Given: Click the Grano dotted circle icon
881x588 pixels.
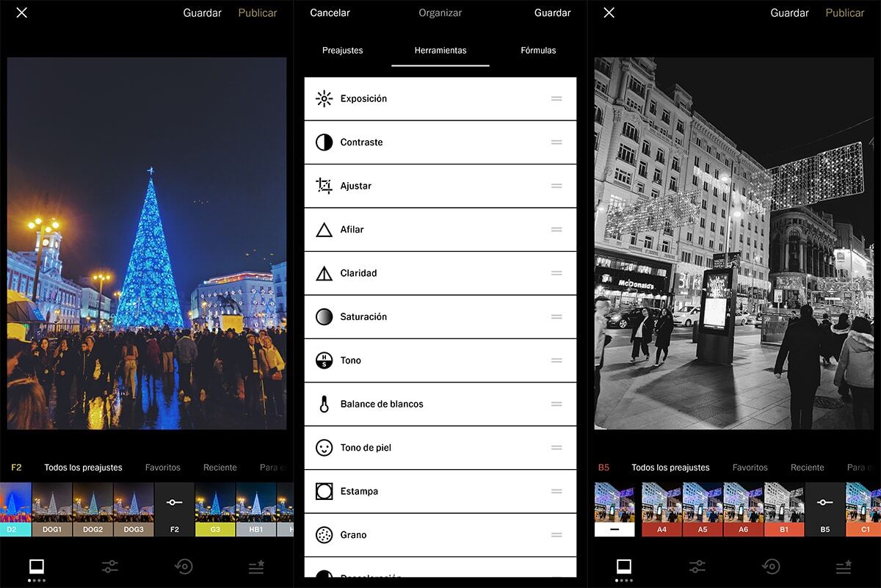Looking at the screenshot, I should 324,535.
